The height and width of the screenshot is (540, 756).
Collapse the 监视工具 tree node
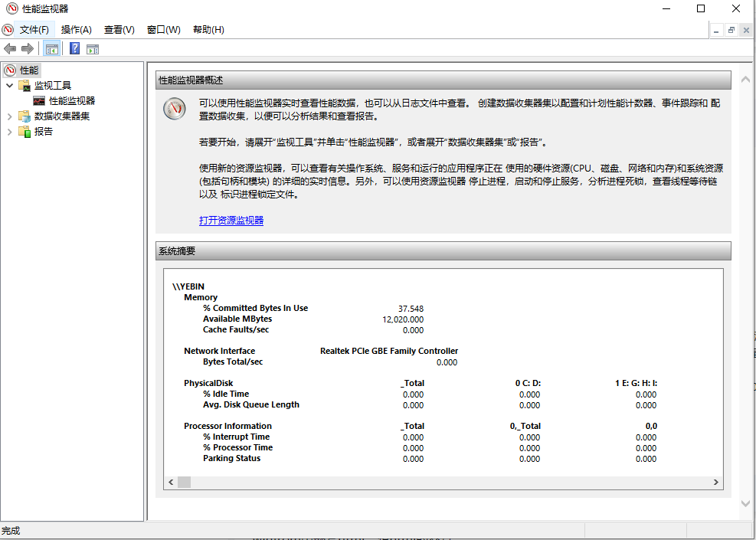[x=9, y=85]
